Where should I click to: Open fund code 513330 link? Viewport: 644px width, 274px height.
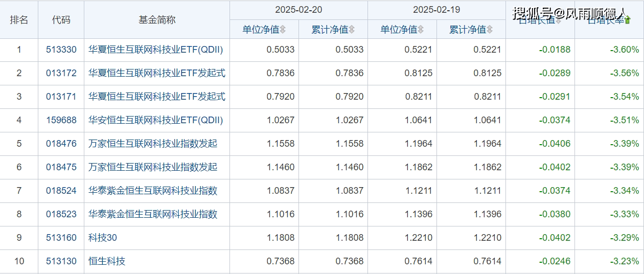pos(61,50)
